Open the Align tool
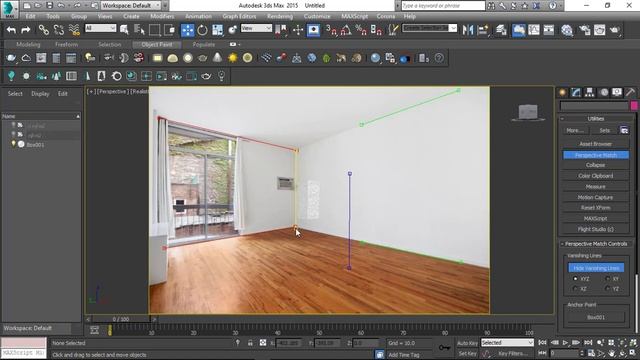640x360 pixels. tap(483, 30)
